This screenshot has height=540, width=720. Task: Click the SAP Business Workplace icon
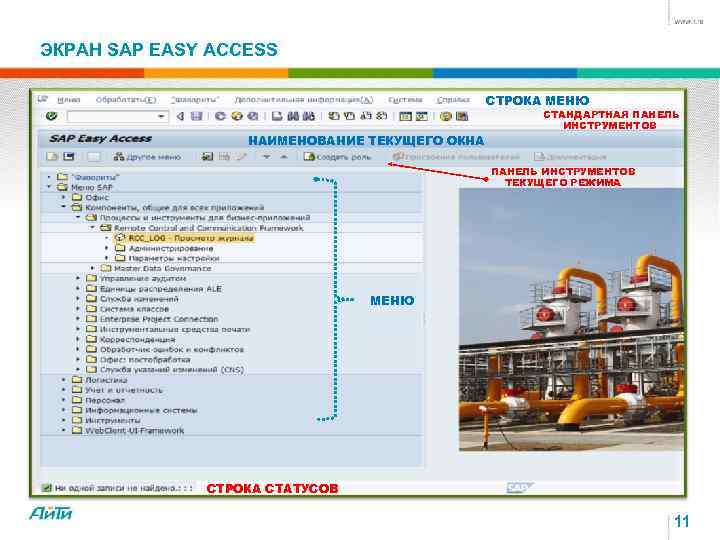pyautogui.click(x=94, y=157)
